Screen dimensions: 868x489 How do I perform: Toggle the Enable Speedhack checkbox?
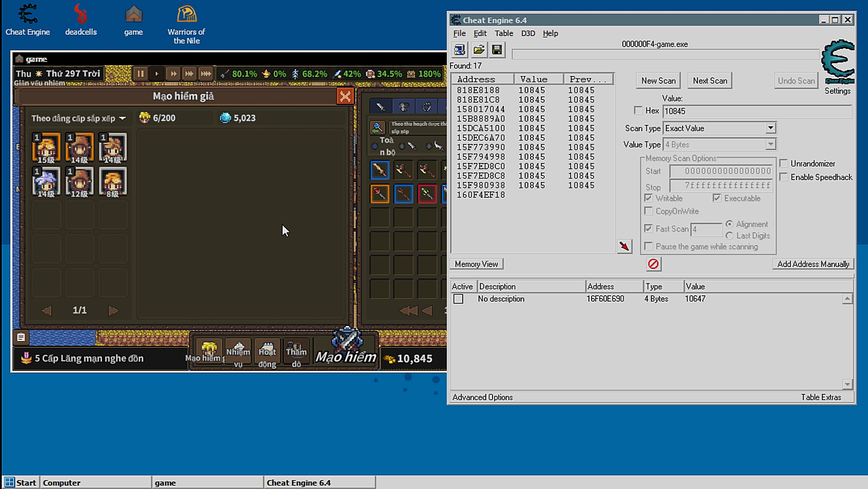[x=784, y=177]
